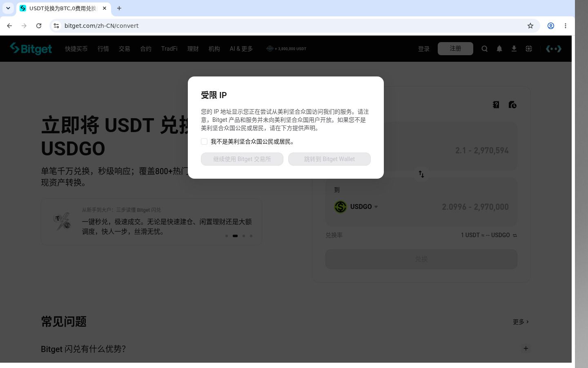Open the 理财 menu
The height and width of the screenshot is (368, 588).
[x=193, y=49]
